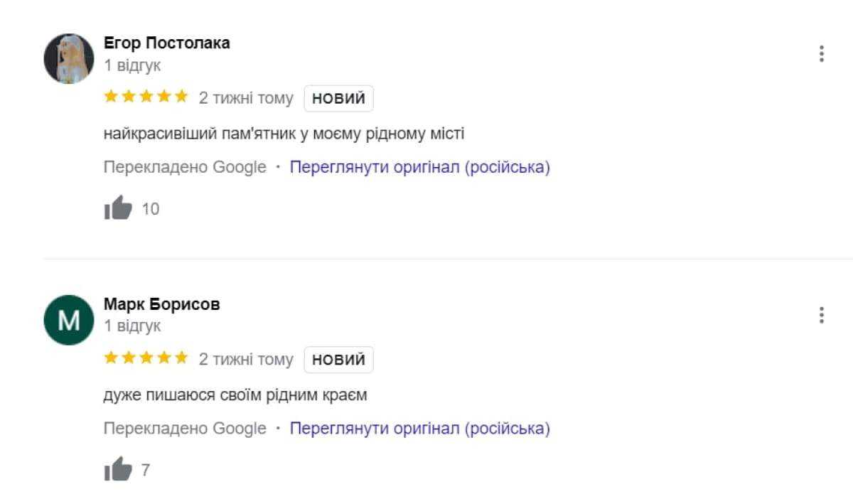Open options menu for Егор Постолака's review
Viewport: 853px width, 504px height.
click(x=821, y=54)
